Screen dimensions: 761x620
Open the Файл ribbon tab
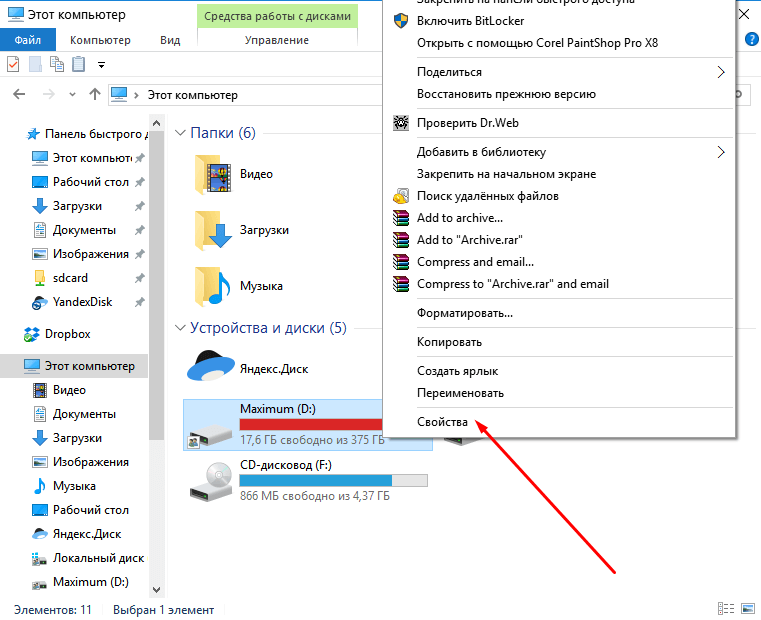pyautogui.click(x=28, y=40)
